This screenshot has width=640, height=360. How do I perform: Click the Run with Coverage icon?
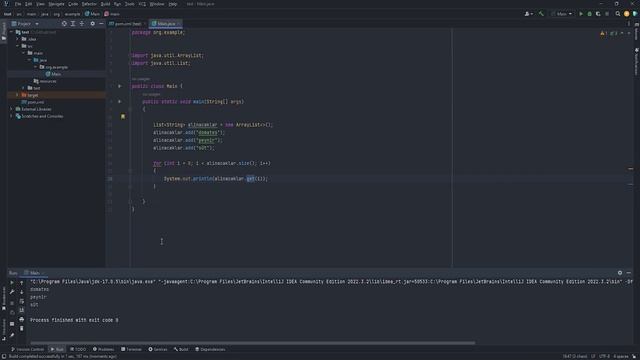[x=598, y=14]
